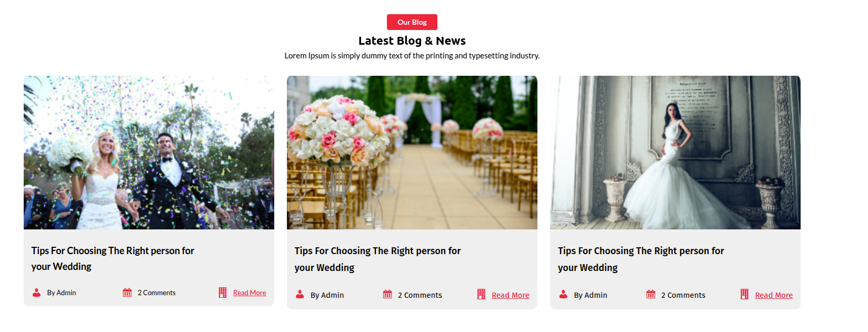Open Read More link in first card
This screenshot has width=868, height=332.
(250, 293)
